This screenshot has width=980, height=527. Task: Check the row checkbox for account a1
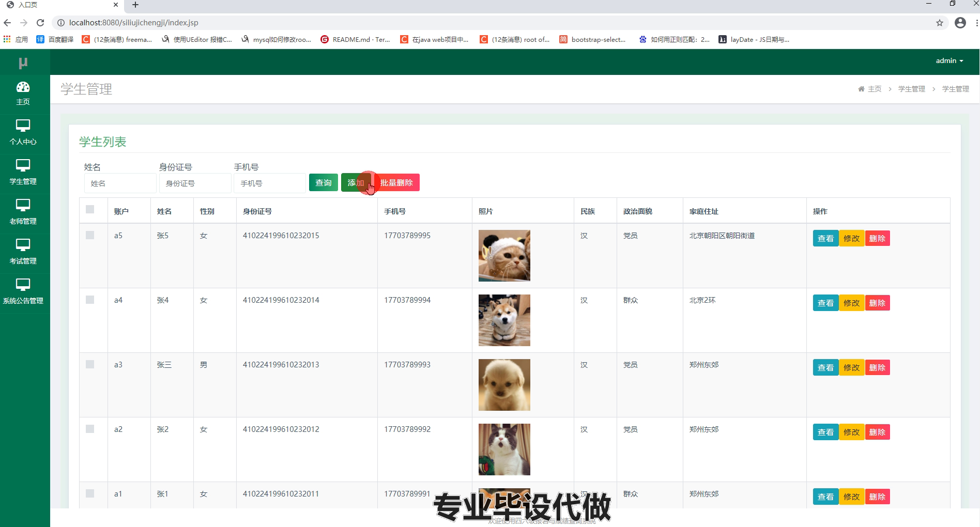(x=90, y=493)
